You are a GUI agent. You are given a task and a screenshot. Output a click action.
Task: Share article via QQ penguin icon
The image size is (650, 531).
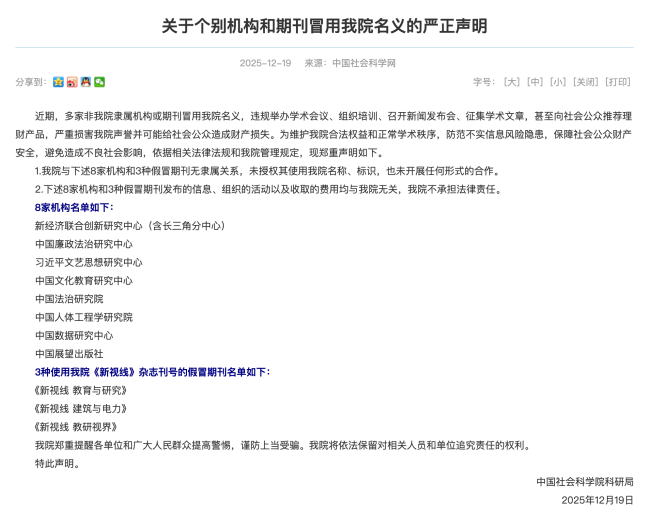pos(86,82)
